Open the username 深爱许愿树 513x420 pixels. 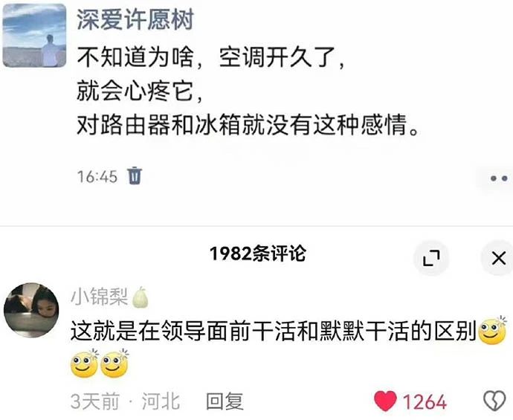tap(135, 19)
